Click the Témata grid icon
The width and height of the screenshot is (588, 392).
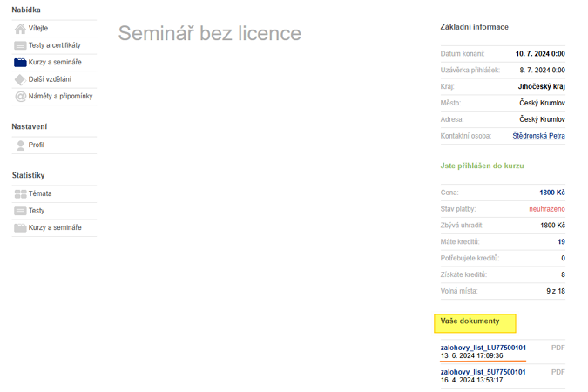[21, 193]
